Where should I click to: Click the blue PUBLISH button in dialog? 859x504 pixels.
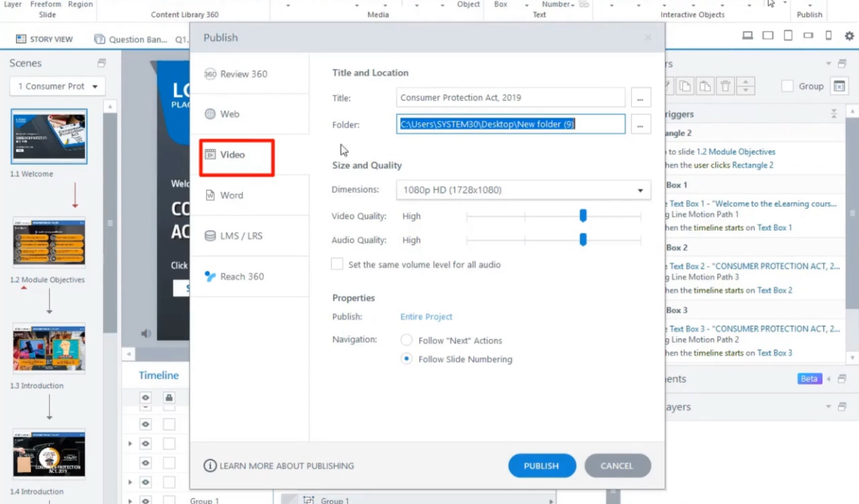coord(542,465)
